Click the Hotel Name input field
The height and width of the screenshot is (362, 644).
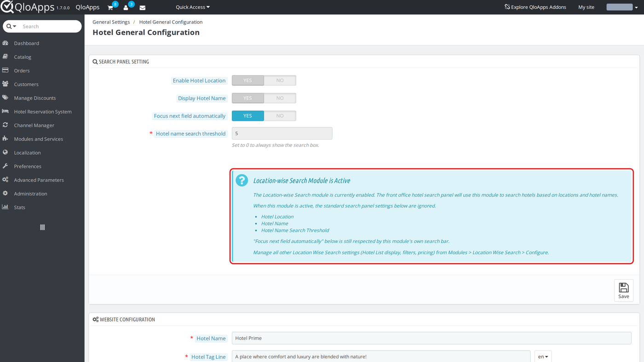click(x=431, y=338)
